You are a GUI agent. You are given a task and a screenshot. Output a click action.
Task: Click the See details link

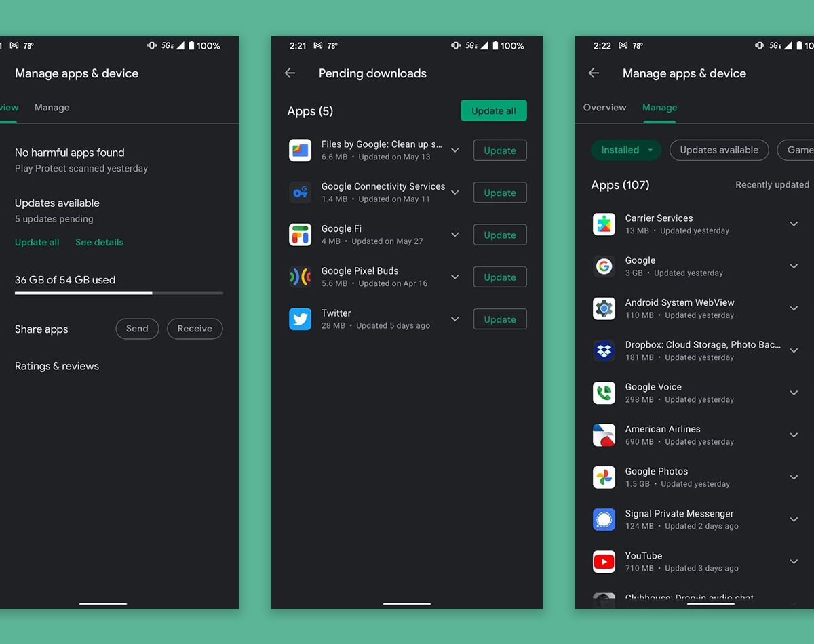(x=99, y=242)
